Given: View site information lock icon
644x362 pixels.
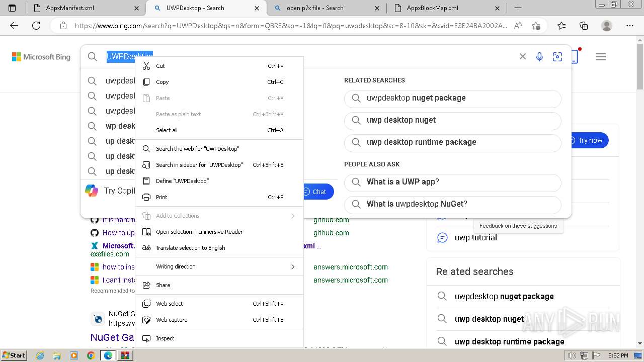Looking at the screenshot, I should [x=63, y=26].
